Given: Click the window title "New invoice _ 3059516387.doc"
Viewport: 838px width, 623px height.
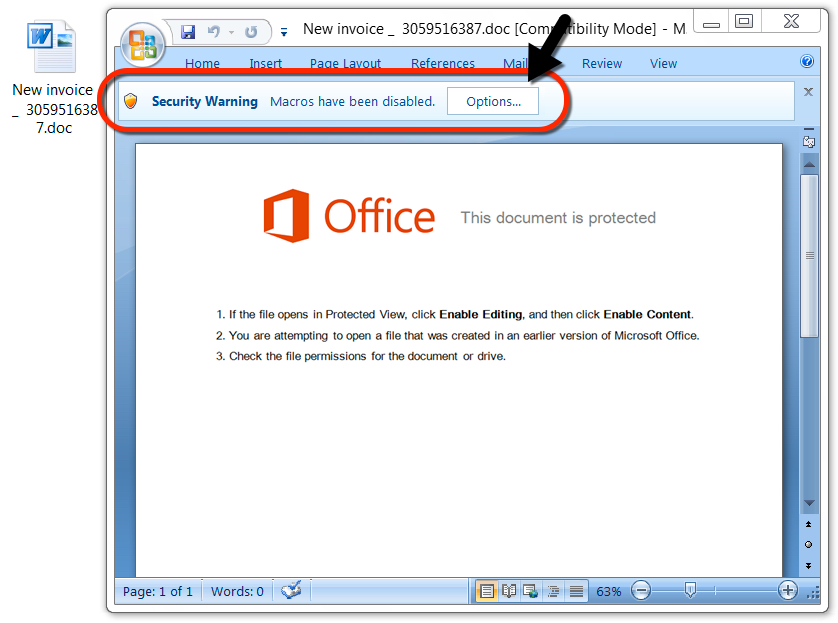Looking at the screenshot, I should click(x=406, y=29).
